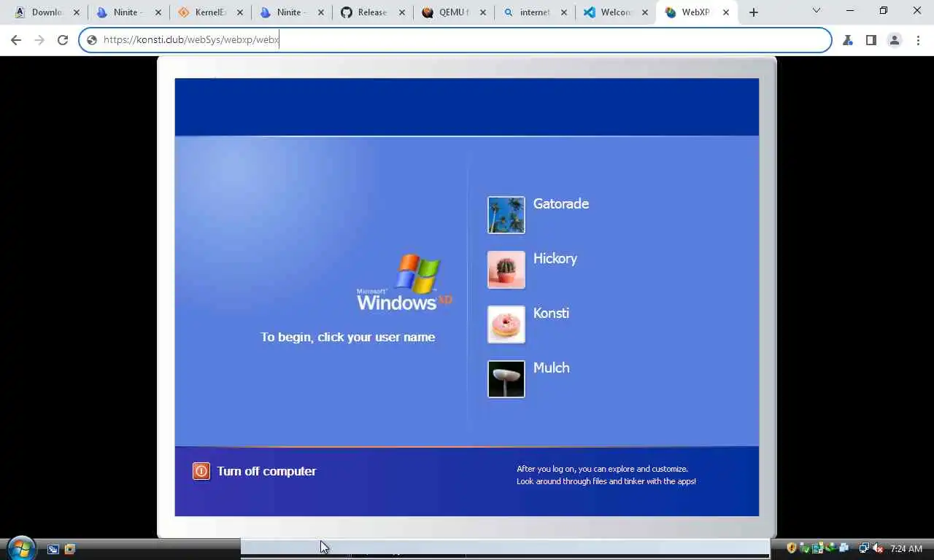Open the browser profile avatar
Screen dimensions: 934x560
[895, 40]
